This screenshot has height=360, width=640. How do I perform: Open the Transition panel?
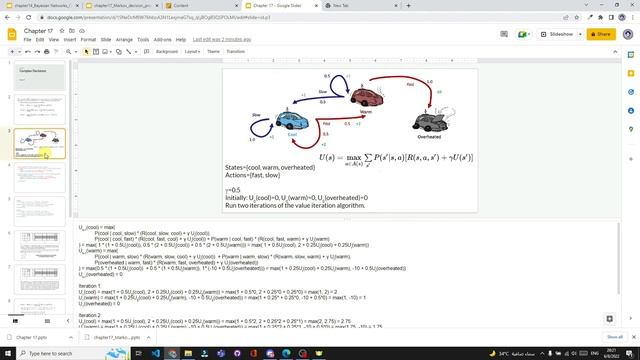[x=236, y=52]
